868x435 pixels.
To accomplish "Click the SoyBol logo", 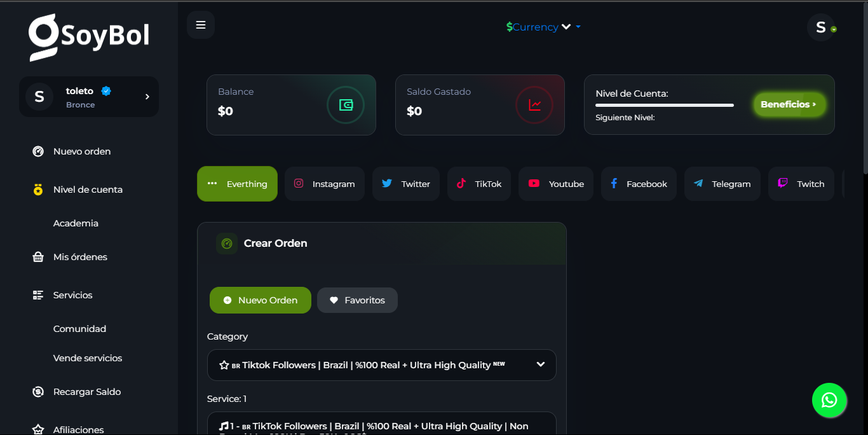I will 89,37.
